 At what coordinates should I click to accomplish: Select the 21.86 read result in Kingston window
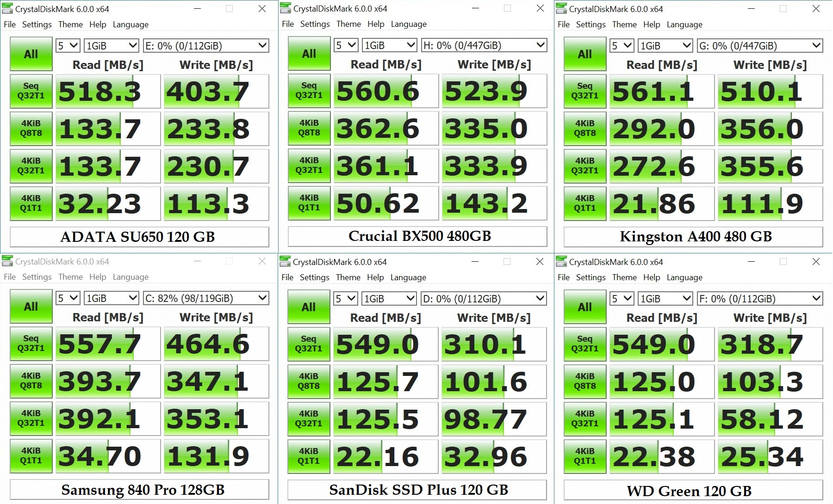662,204
